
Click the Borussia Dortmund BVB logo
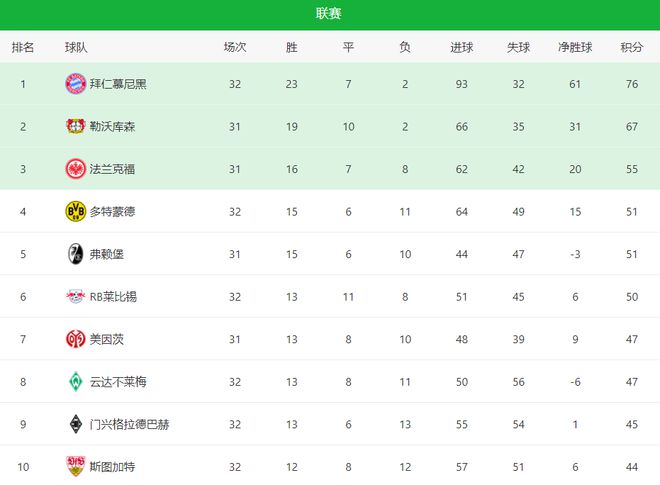76,212
